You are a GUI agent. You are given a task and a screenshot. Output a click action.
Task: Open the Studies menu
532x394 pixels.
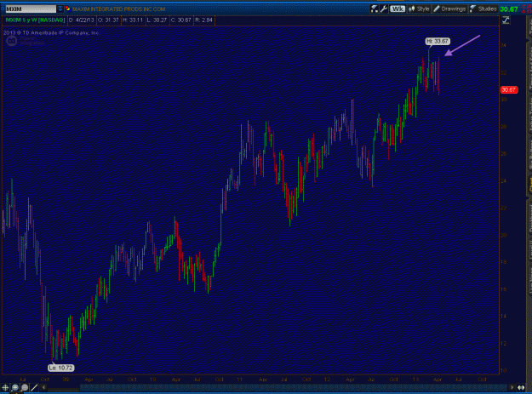pos(483,9)
